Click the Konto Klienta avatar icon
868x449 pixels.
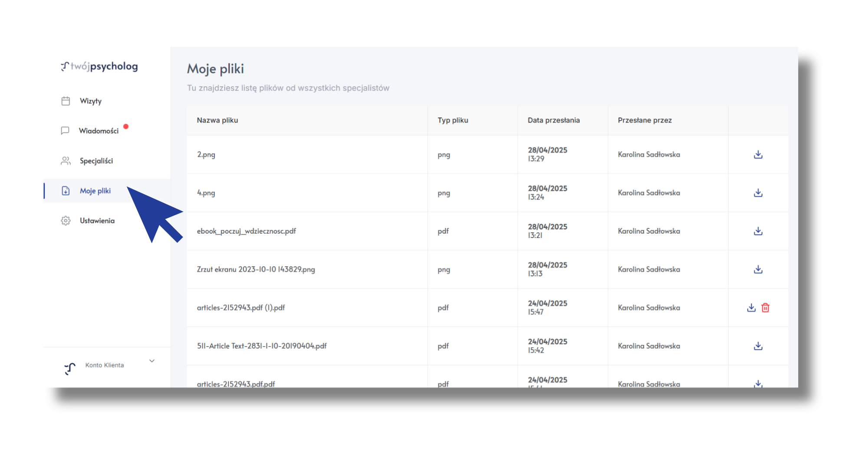[70, 369]
